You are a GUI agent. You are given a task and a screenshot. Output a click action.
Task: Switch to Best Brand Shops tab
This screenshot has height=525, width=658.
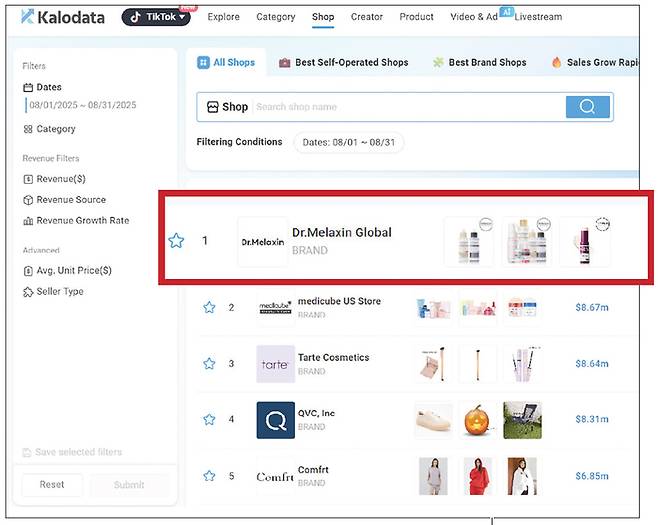pos(486,62)
